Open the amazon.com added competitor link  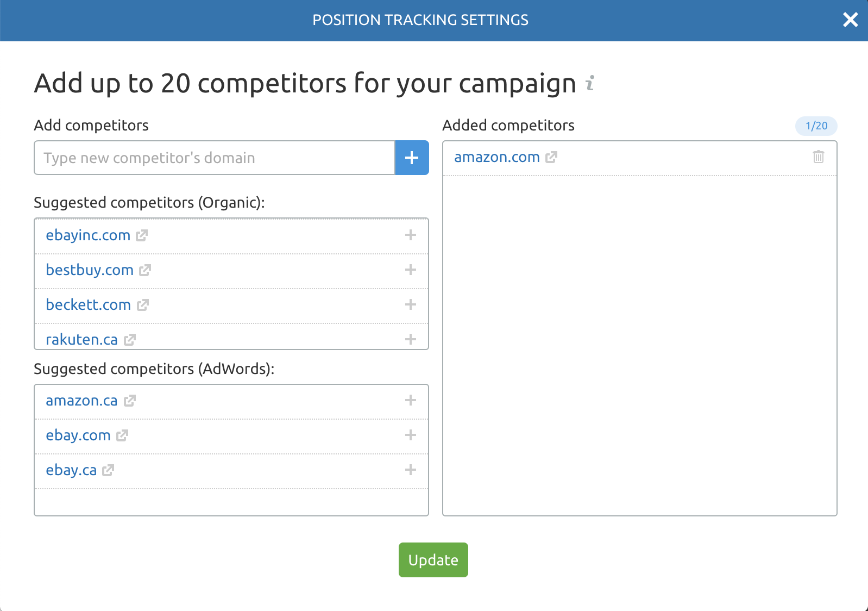(497, 157)
